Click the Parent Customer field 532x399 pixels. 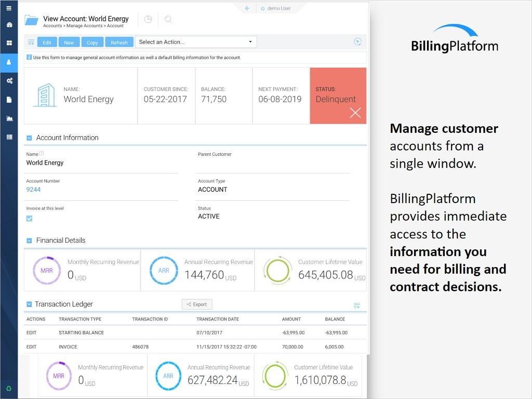[x=273, y=163]
